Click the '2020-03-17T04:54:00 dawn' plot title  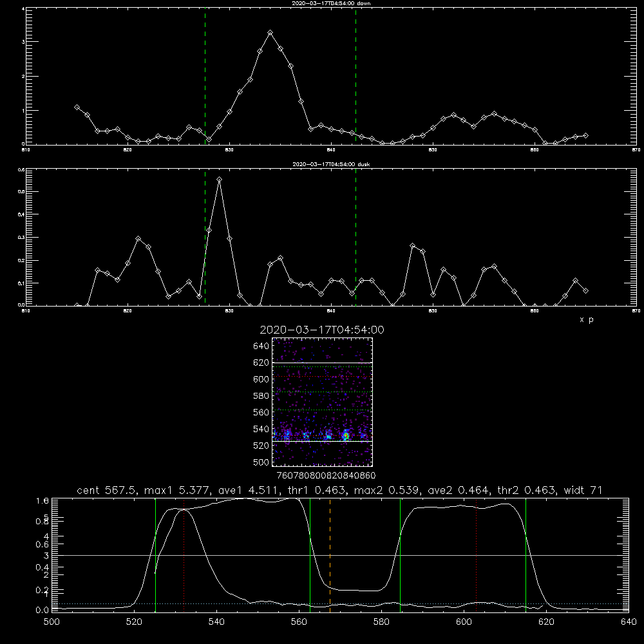(331, 3)
